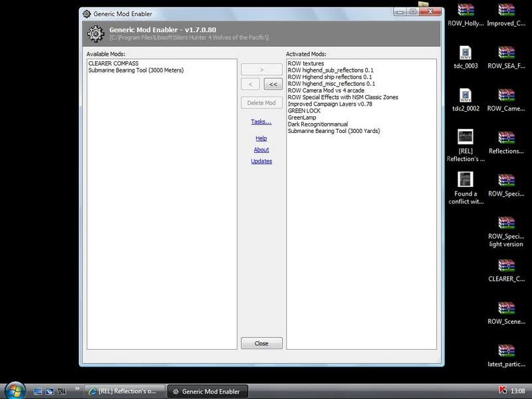Select the ROW_Came... archive icon
Image resolution: width=532 pixels, height=399 pixels.
pyautogui.click(x=506, y=100)
